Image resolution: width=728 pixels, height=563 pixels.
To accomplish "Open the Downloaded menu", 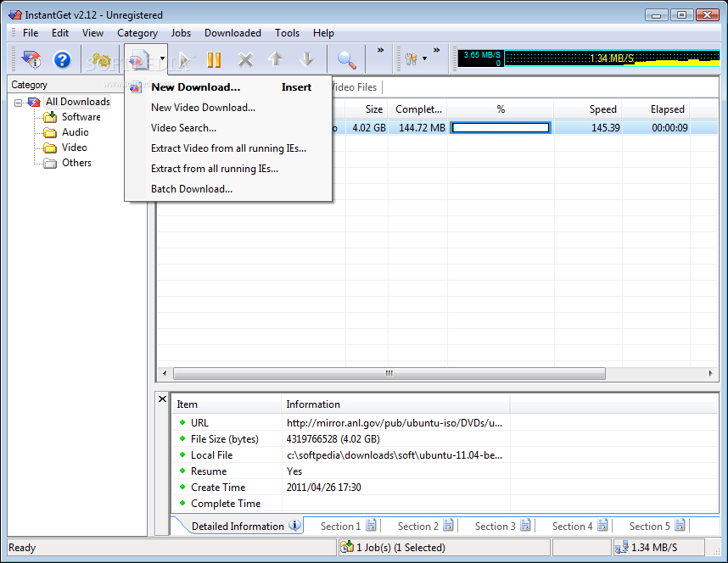I will [x=232, y=33].
